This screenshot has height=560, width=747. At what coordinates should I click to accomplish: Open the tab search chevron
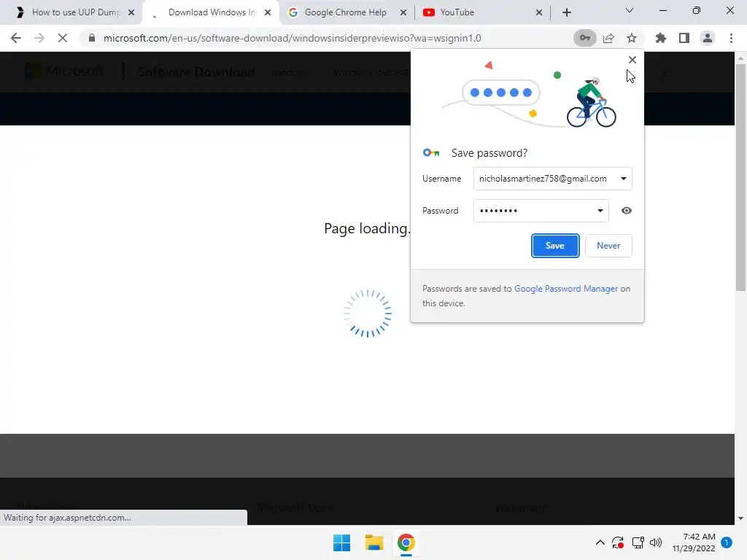coord(630,10)
